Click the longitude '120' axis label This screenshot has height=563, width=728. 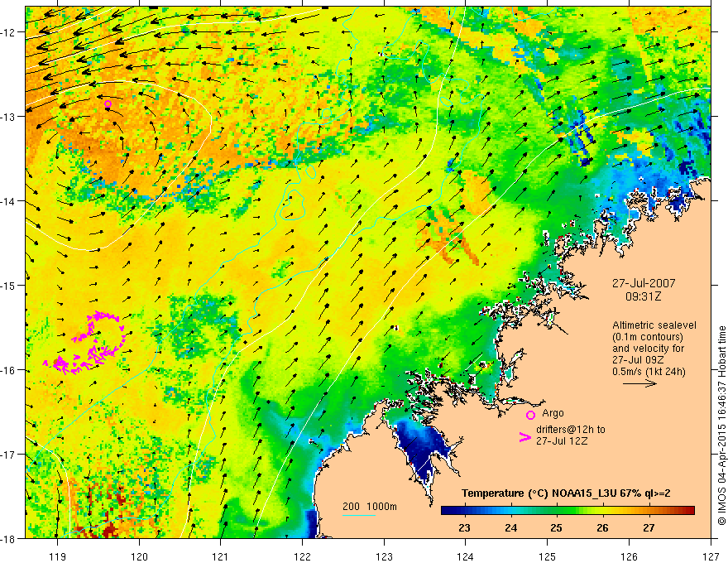tap(139, 556)
